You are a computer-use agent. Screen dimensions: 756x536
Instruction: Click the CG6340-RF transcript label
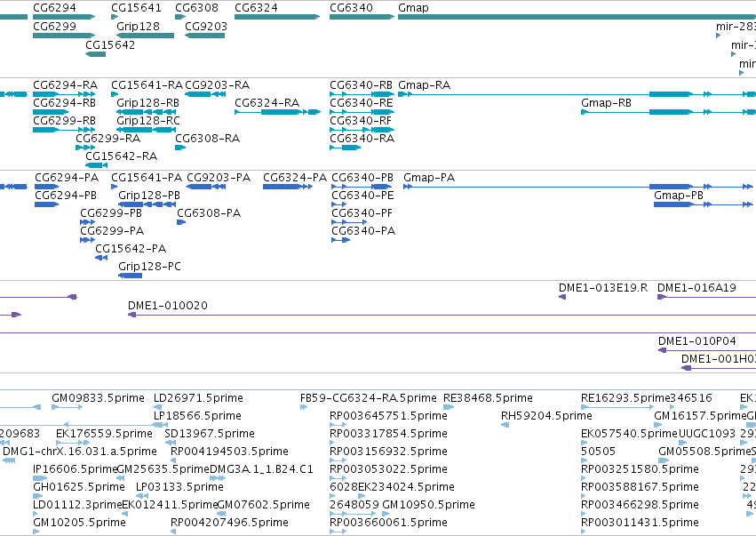(x=361, y=121)
